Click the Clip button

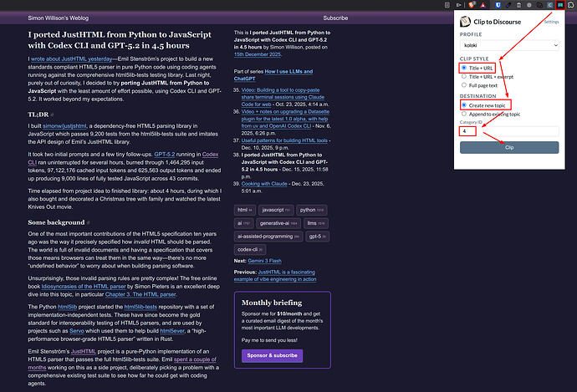coord(509,147)
